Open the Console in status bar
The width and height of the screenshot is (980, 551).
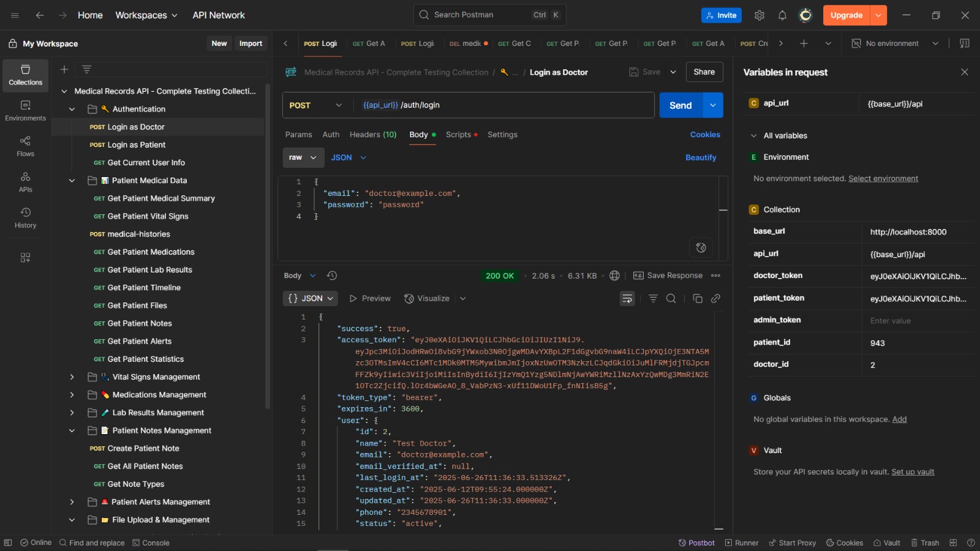coord(151,542)
